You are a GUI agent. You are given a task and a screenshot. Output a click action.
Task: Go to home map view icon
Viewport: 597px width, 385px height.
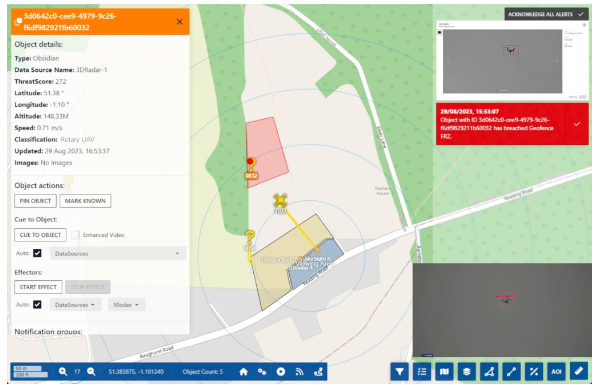click(244, 372)
